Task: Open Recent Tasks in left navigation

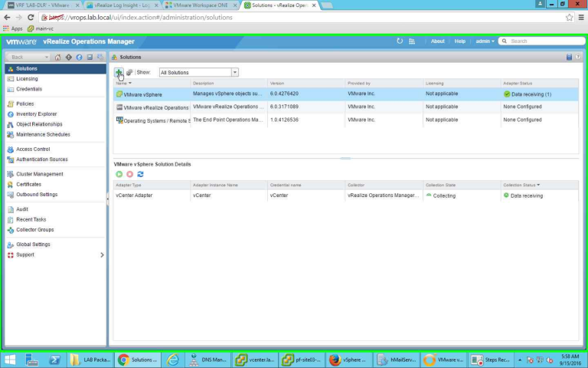Action: [x=31, y=219]
